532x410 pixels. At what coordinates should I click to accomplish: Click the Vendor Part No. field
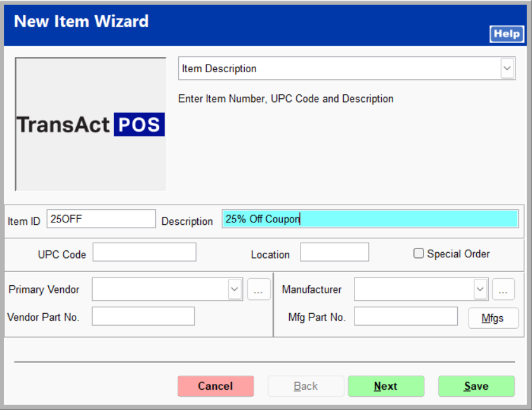[x=143, y=316]
